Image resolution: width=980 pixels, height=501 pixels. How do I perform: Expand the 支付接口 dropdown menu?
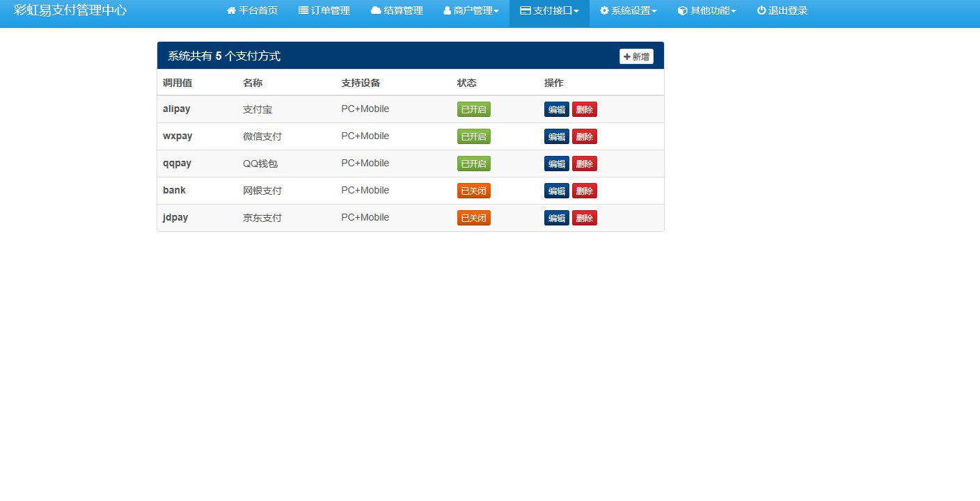click(549, 10)
